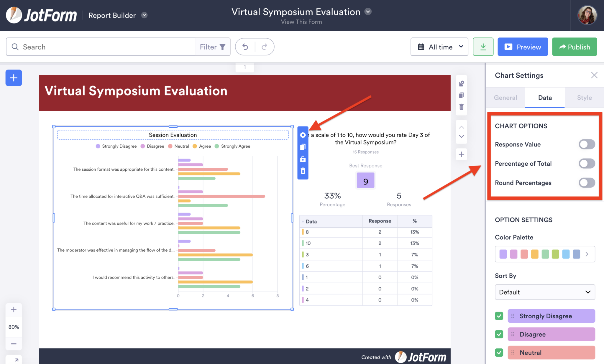604x364 pixels.
Task: Unlock the chart with the lock icon
Action: pos(303,159)
